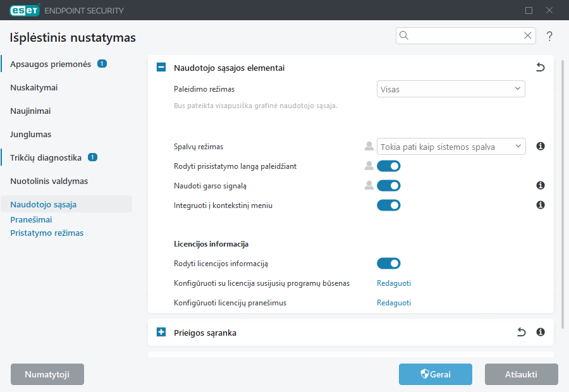
Task: Cancel with the Atšaukti button
Action: [x=522, y=374]
